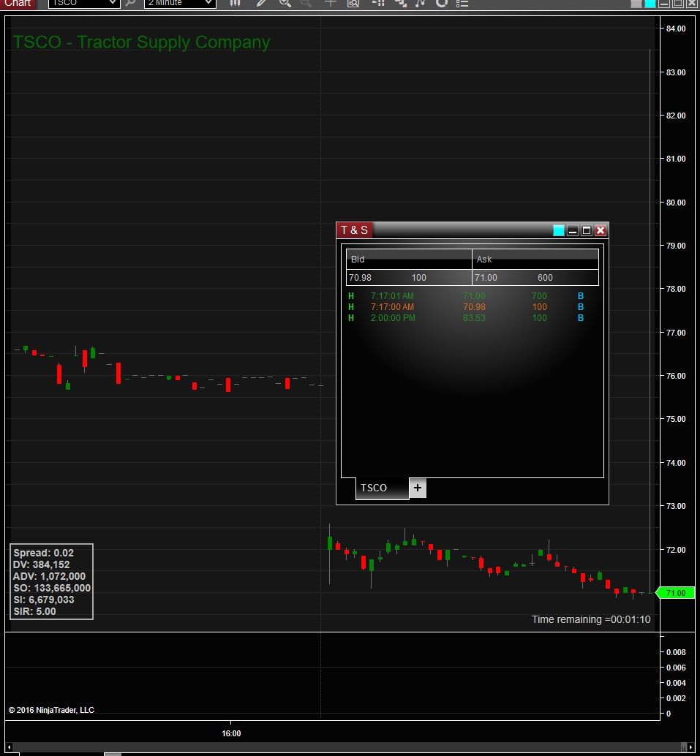Click the 76.00 price axis label
This screenshot has width=700, height=756.
click(x=676, y=376)
